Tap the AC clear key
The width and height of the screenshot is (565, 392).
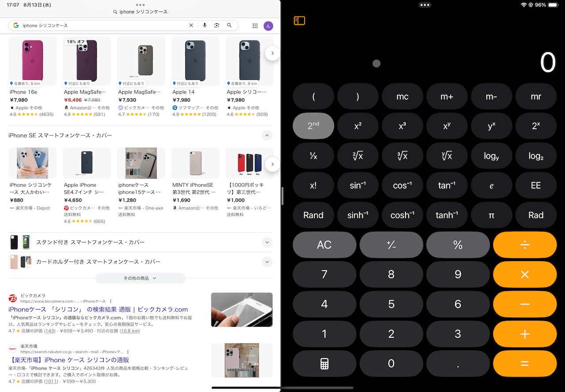[324, 245]
